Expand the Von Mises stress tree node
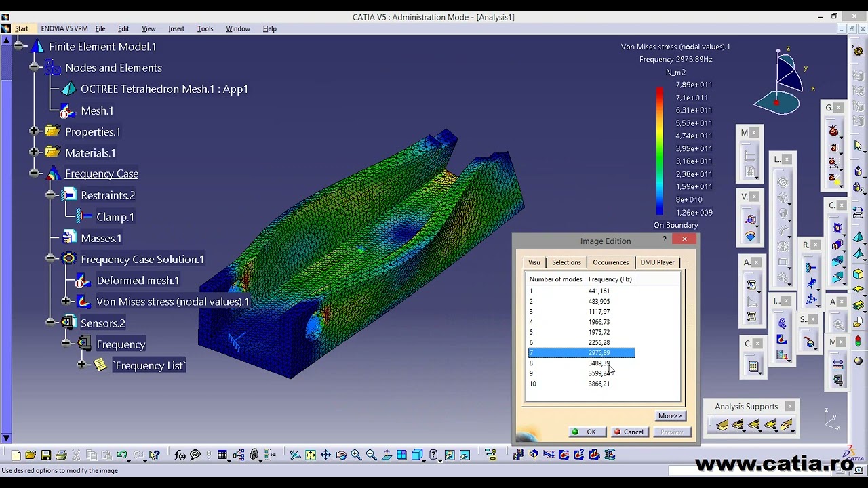 click(x=66, y=301)
